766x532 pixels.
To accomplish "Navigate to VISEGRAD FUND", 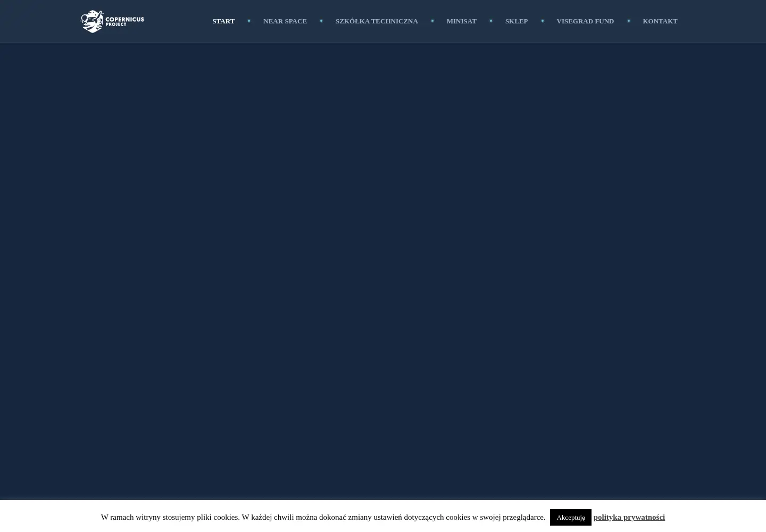I will (x=585, y=21).
